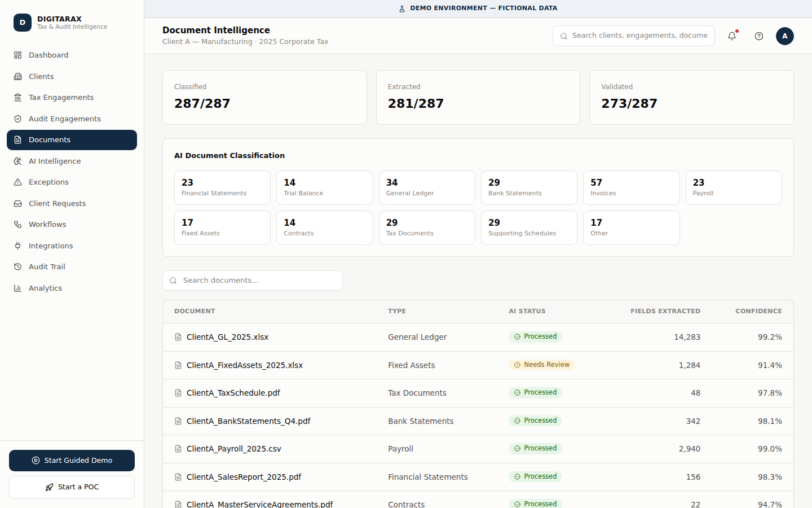Click the Exceptions warning triangle icon
The image size is (812, 508).
pyautogui.click(x=17, y=182)
